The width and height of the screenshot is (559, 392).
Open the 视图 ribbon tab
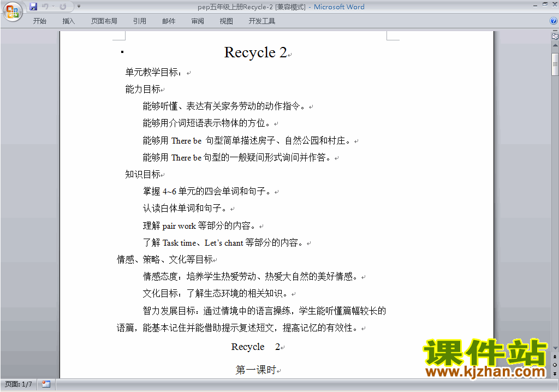tap(227, 21)
